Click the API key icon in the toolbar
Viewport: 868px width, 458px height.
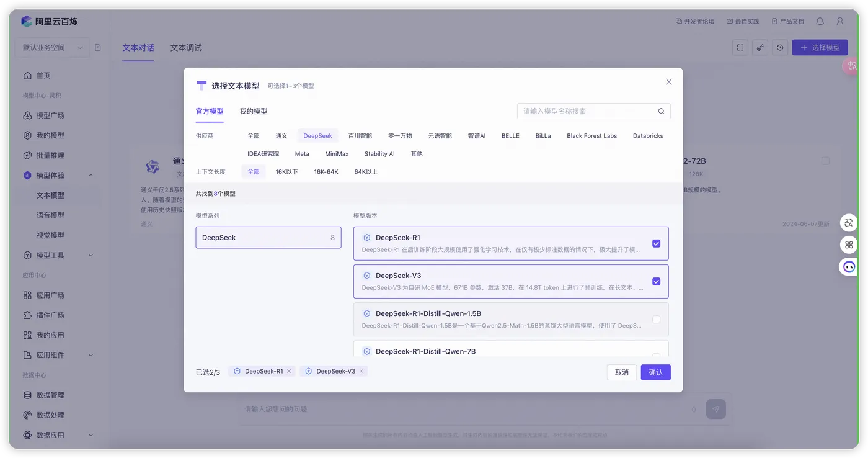coord(760,48)
